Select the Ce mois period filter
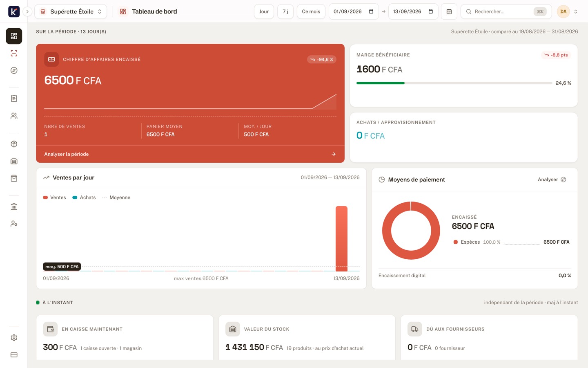588x368 pixels. [x=311, y=11]
